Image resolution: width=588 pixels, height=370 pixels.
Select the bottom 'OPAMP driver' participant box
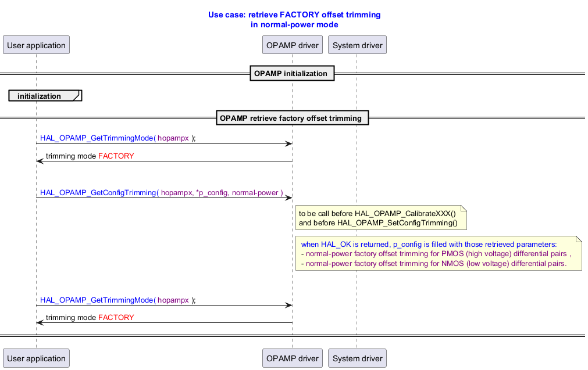coord(292,358)
